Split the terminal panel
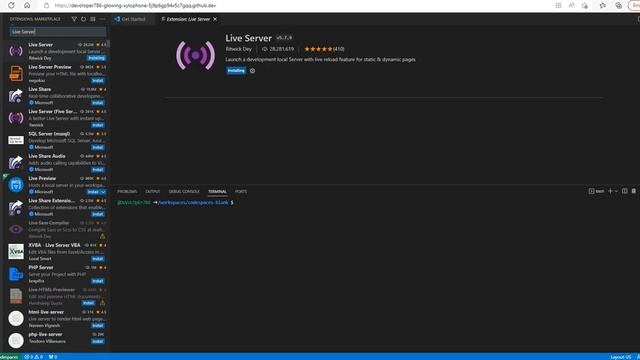The width and height of the screenshot is (640, 360). (624, 191)
